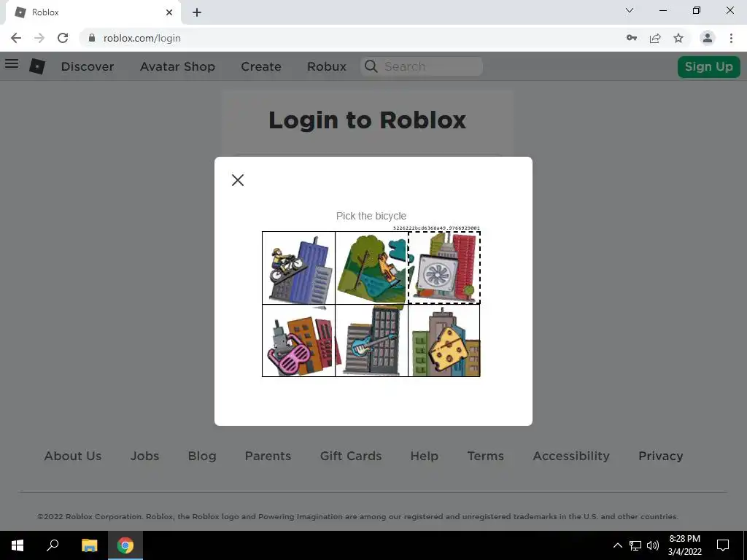747x560 pixels.
Task: Open the Jobs footer link
Action: click(x=145, y=456)
